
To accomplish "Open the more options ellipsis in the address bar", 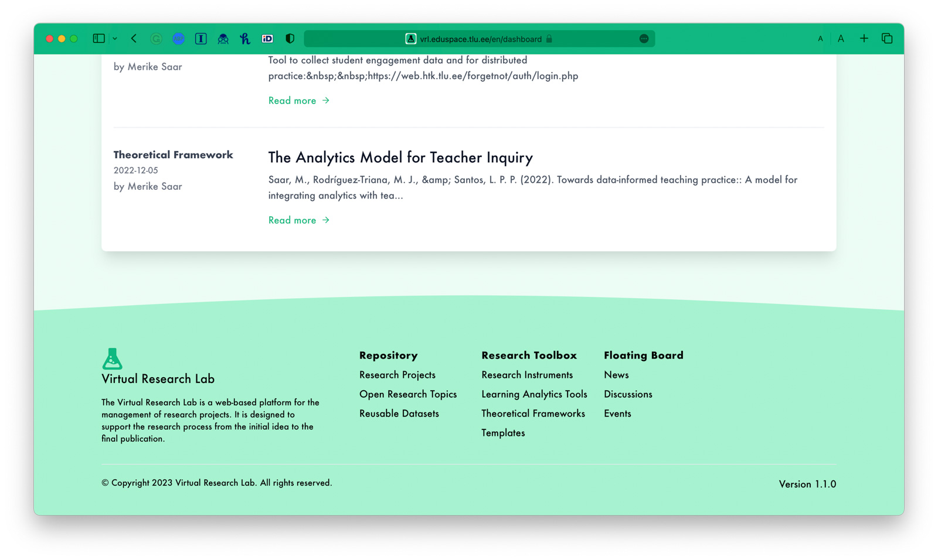I will tap(644, 39).
